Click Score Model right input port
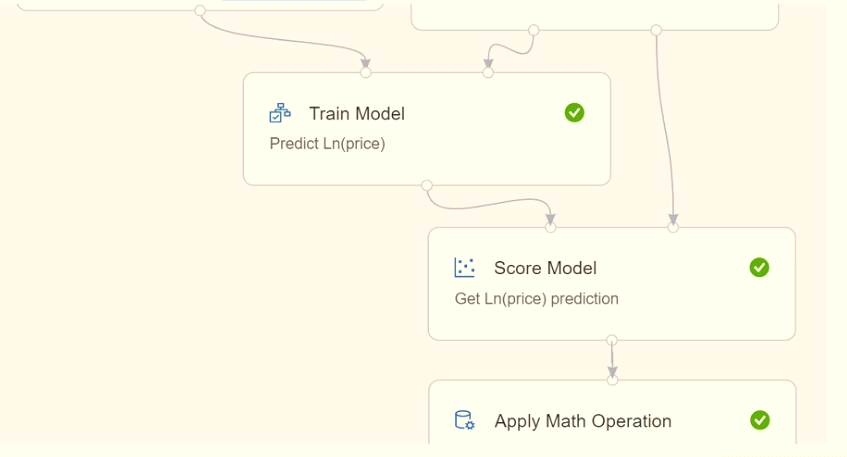Image resolution: width=847 pixels, height=457 pixels. pyautogui.click(x=673, y=227)
